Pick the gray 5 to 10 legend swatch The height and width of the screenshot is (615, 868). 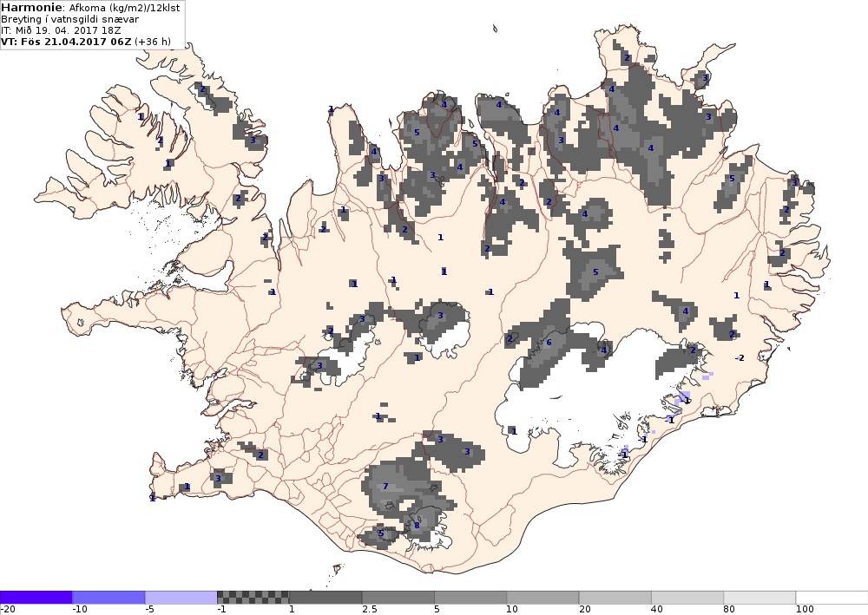[470, 598]
